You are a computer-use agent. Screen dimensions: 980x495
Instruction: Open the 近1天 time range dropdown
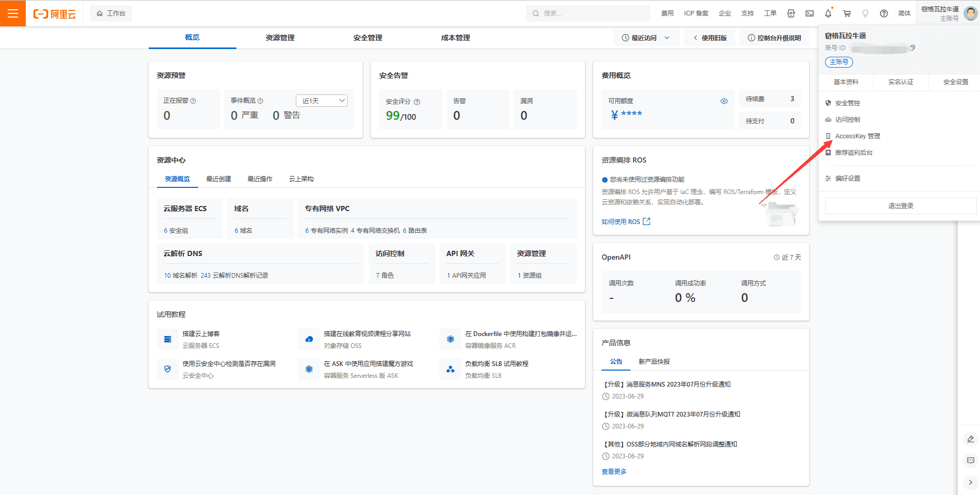coord(322,100)
